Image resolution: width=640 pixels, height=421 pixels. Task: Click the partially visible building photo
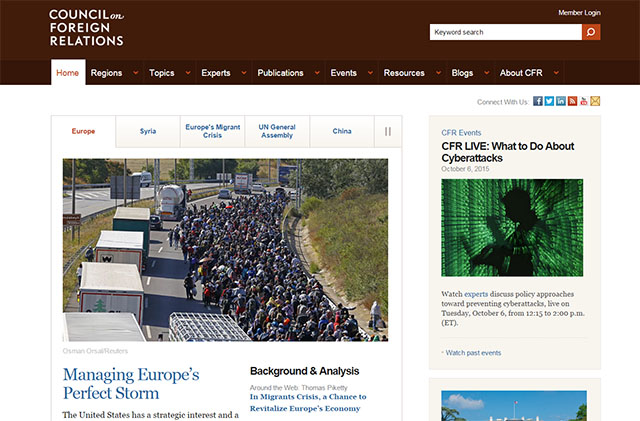[514, 406]
